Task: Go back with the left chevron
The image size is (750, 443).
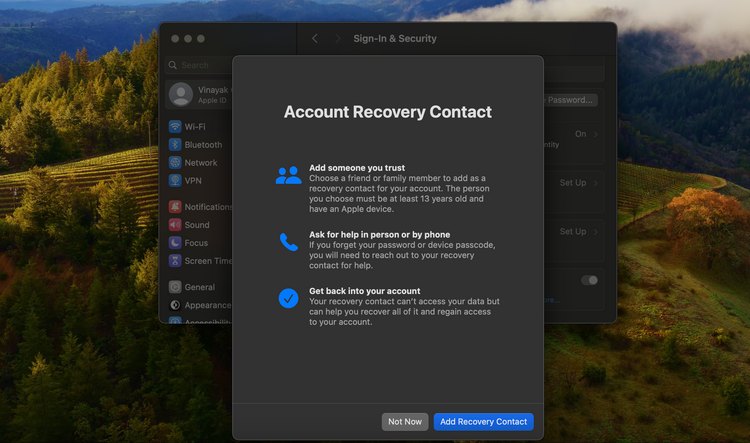Action: pos(315,38)
